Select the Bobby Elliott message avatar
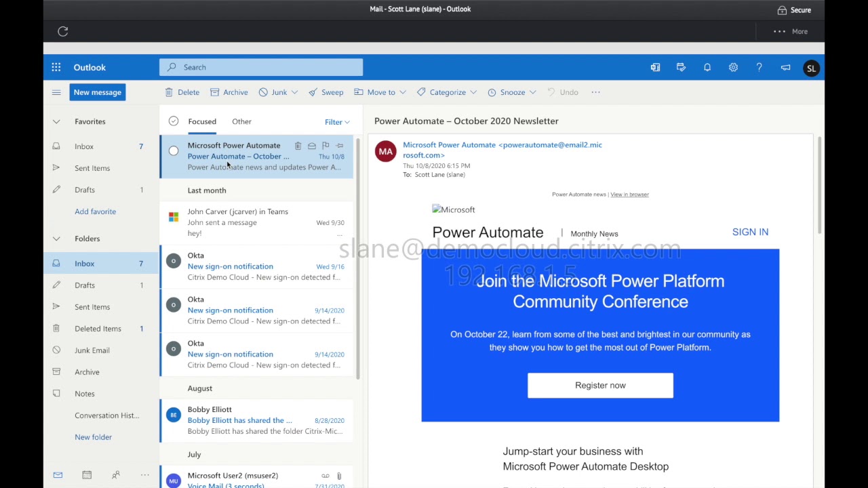This screenshot has width=868, height=488. coord(174,415)
